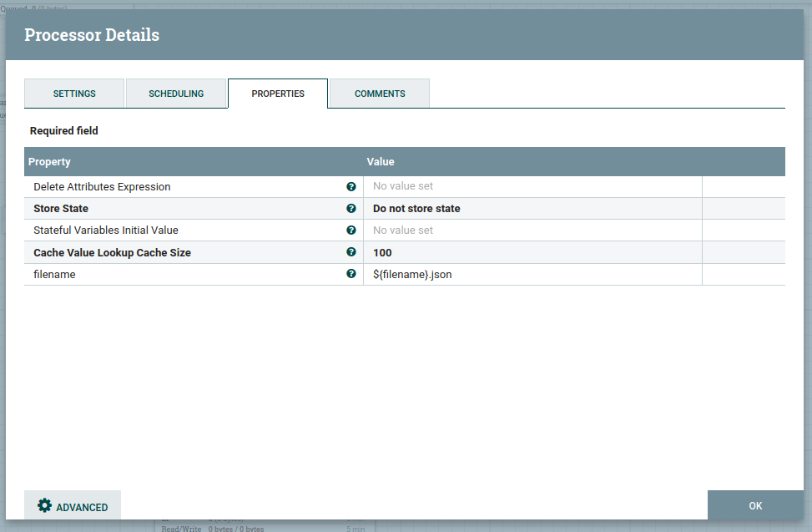Click the ${filename}.json value cell

532,274
